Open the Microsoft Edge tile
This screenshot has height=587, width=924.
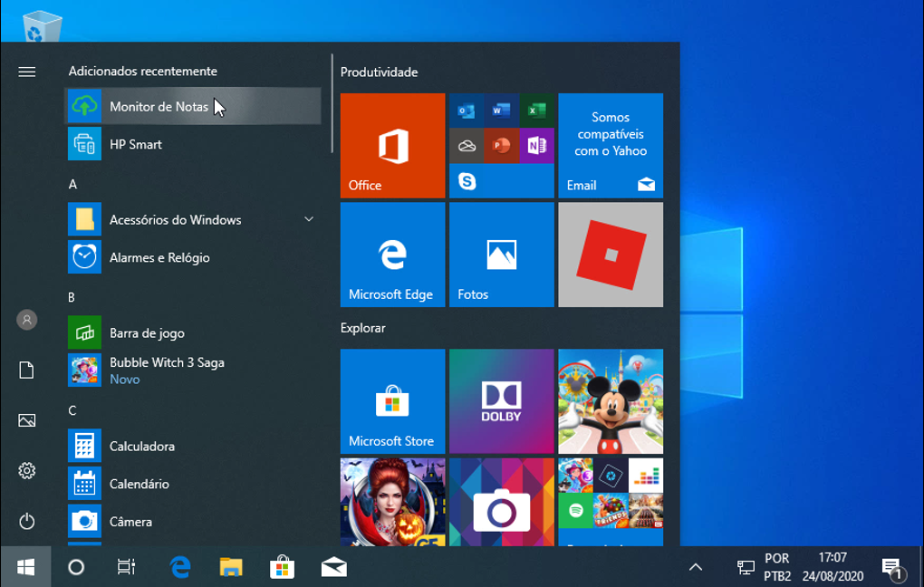tap(392, 255)
